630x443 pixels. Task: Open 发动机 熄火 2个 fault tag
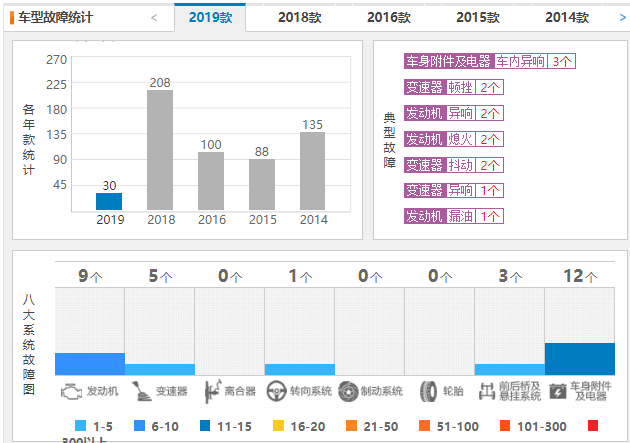454,139
